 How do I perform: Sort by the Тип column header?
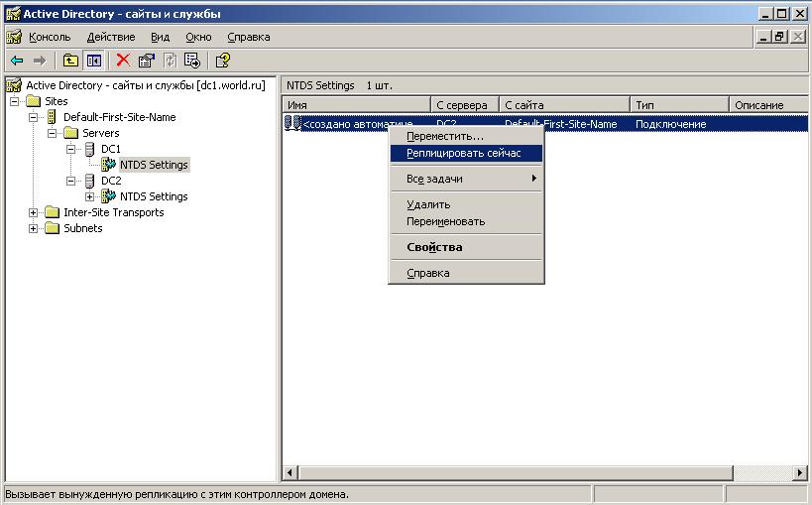click(679, 105)
